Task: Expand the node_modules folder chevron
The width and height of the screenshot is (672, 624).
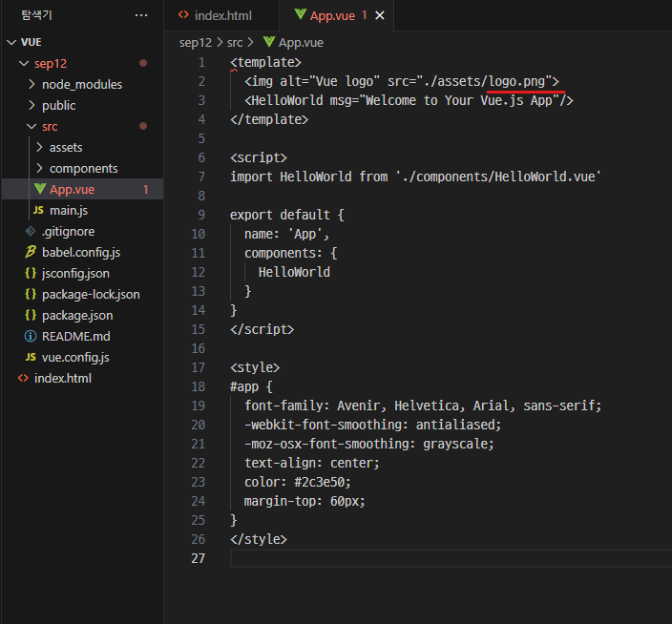Action: pos(31,84)
